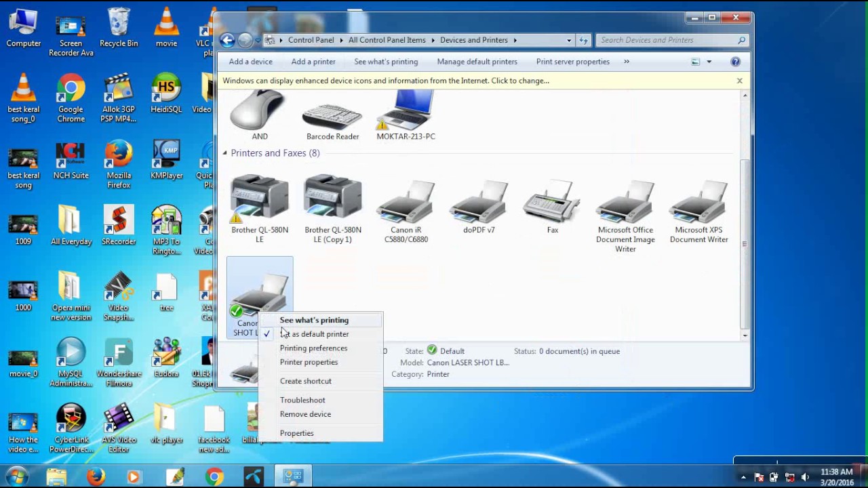The image size is (868, 488).
Task: Choose Troubleshoot in context menu
Action: pyautogui.click(x=320, y=400)
